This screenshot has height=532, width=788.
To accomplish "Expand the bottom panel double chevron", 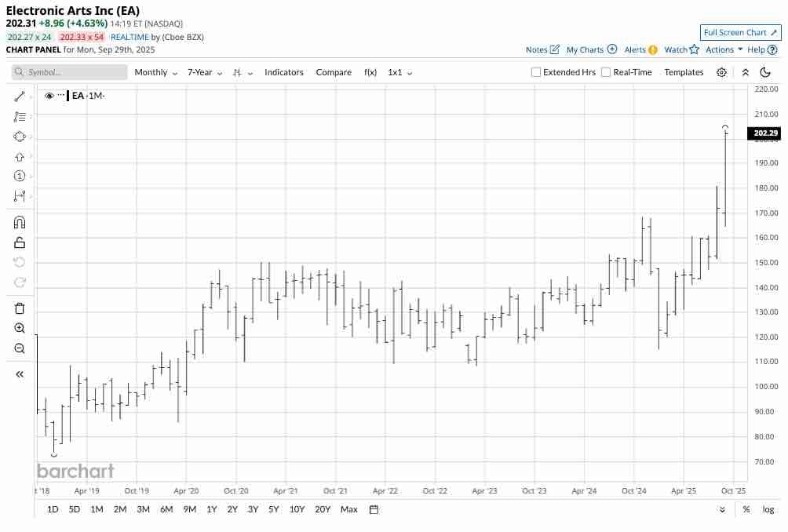I will coord(722,509).
